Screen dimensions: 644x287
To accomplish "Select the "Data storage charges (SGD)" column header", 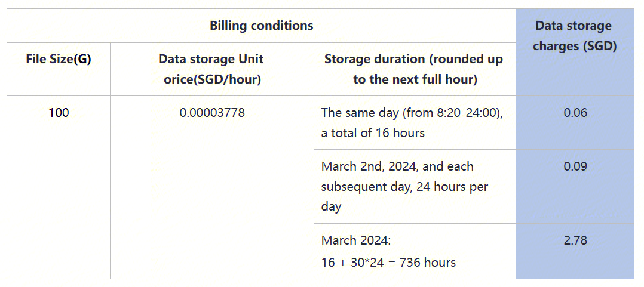I will coord(574,36).
